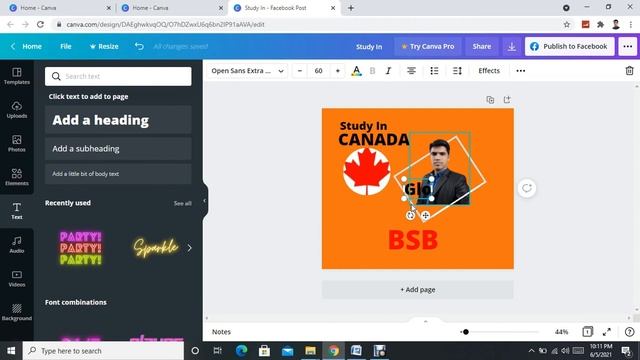Open the File menu
The height and width of the screenshot is (360, 640).
(x=66, y=47)
